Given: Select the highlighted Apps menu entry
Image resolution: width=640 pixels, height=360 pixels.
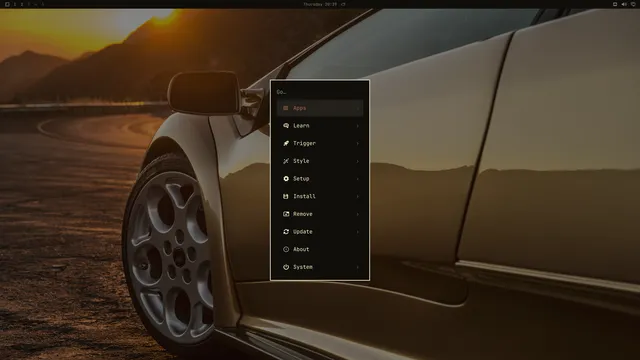Looking at the screenshot, I should click(x=320, y=108).
